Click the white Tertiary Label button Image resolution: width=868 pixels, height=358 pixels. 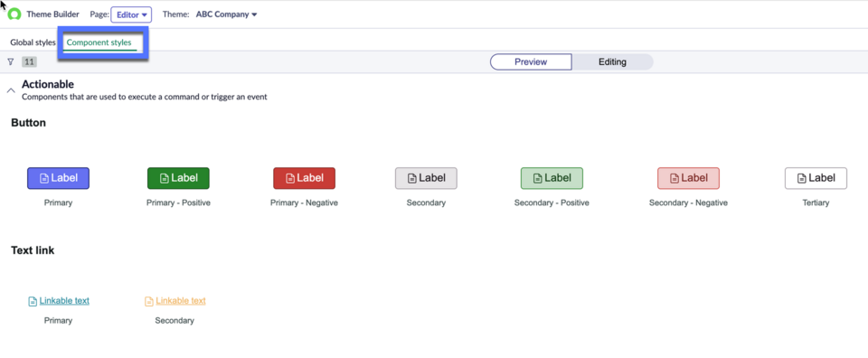coord(816,178)
